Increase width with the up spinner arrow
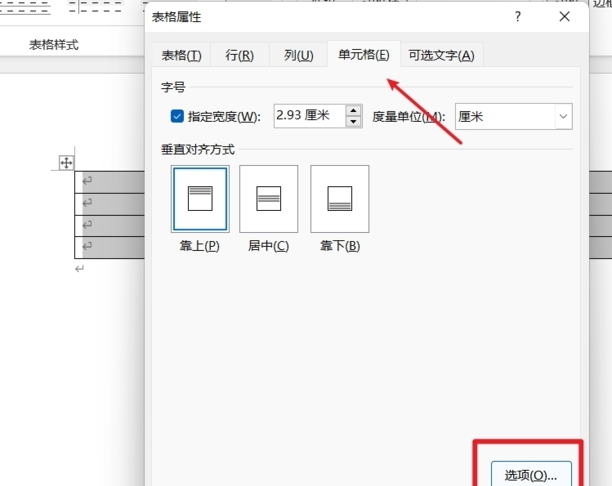This screenshot has width=612, height=486. point(353,110)
